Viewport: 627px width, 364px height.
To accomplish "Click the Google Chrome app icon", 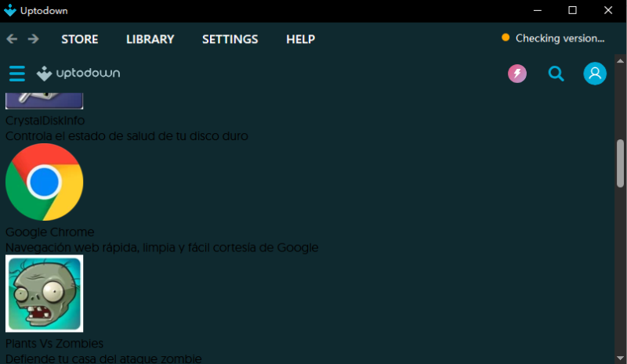I will pyautogui.click(x=45, y=182).
